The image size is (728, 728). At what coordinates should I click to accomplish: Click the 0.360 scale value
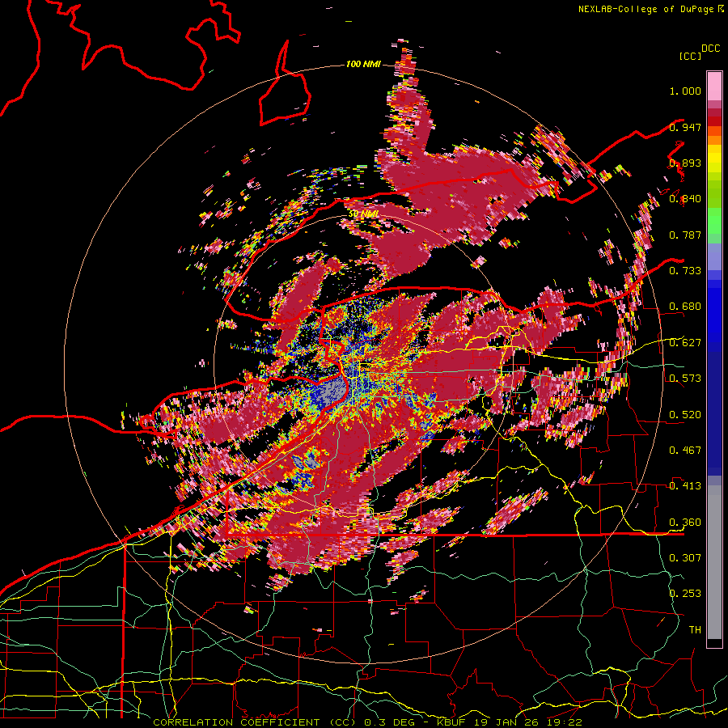tap(685, 523)
